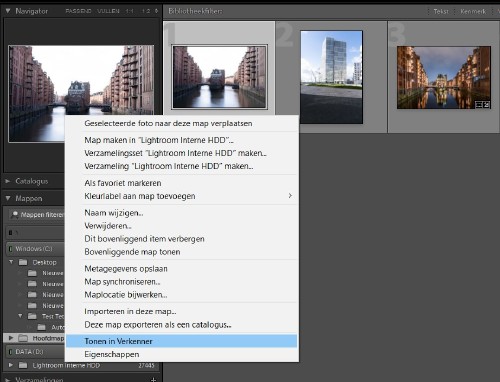This screenshot has width=500, height=382.
Task: Click the magnifier icon in Mappen filteren
Action: [x=14, y=215]
